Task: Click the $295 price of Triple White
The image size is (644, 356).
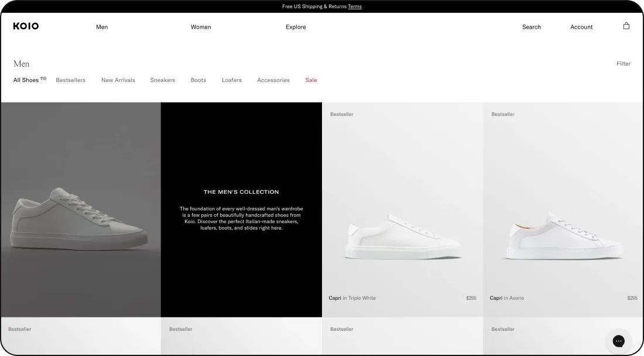Action: 471,298
